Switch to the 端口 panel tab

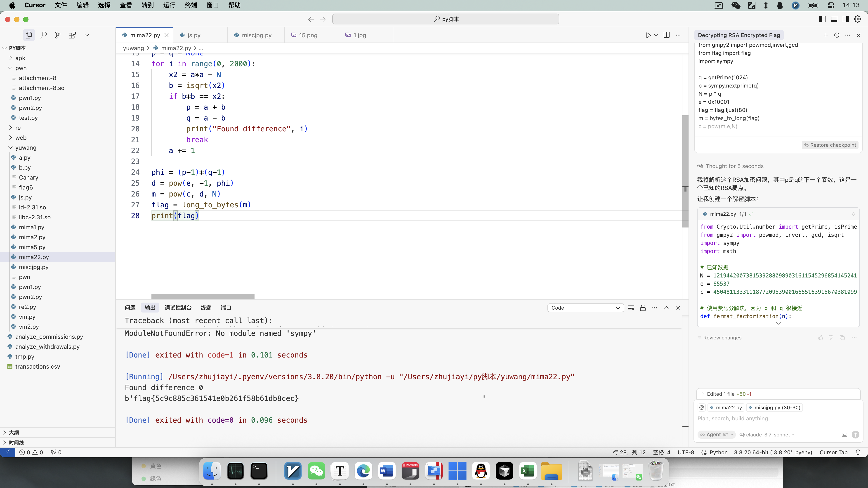pos(226,308)
